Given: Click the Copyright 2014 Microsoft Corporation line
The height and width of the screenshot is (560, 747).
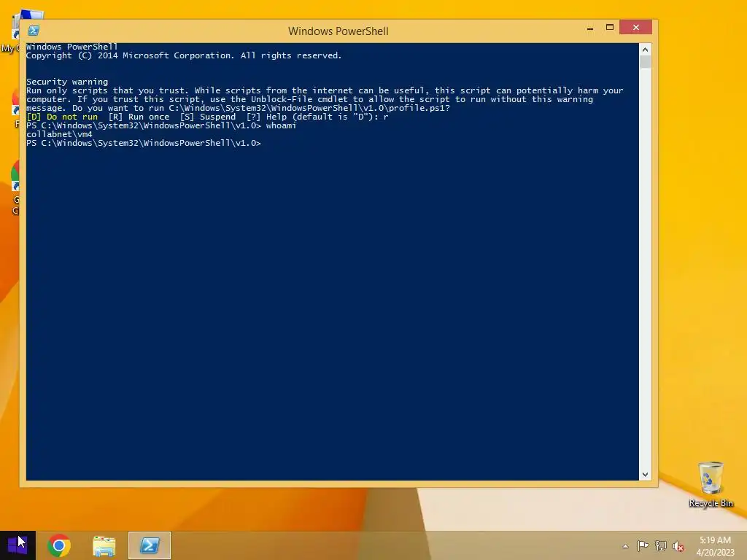Looking at the screenshot, I should [184, 55].
